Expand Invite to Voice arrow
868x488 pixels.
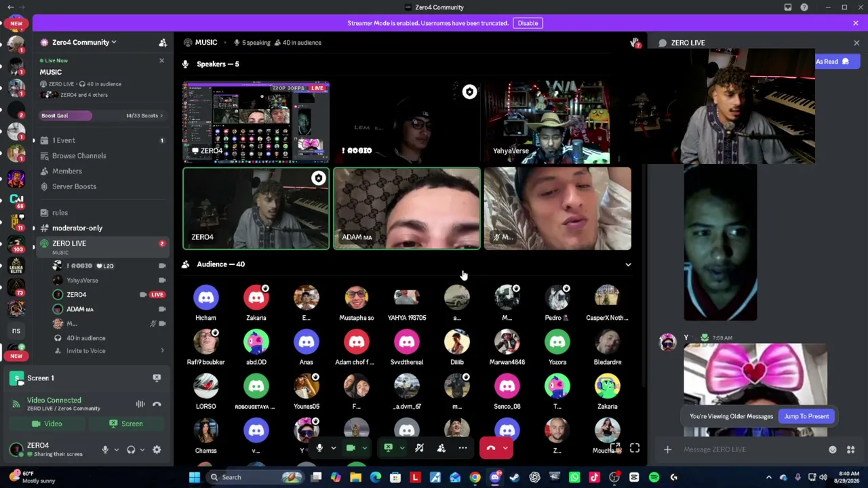tap(162, 350)
